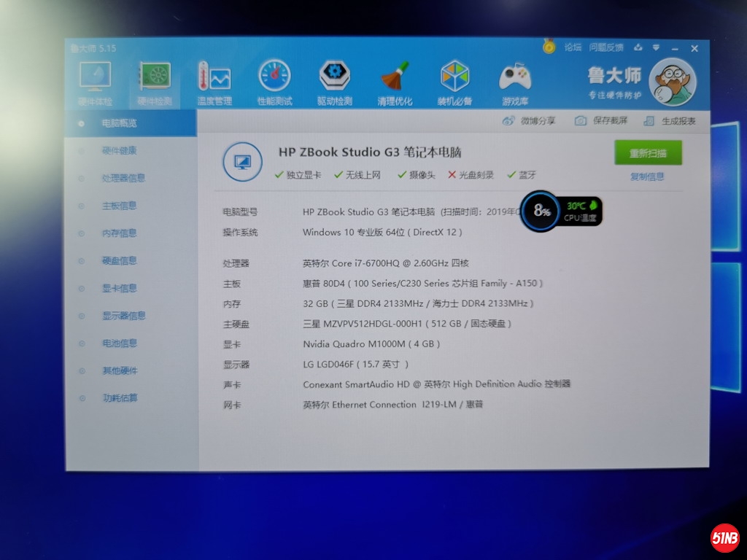Click the gold medal icon beside 论坛
The height and width of the screenshot is (560, 747).
[x=549, y=47]
